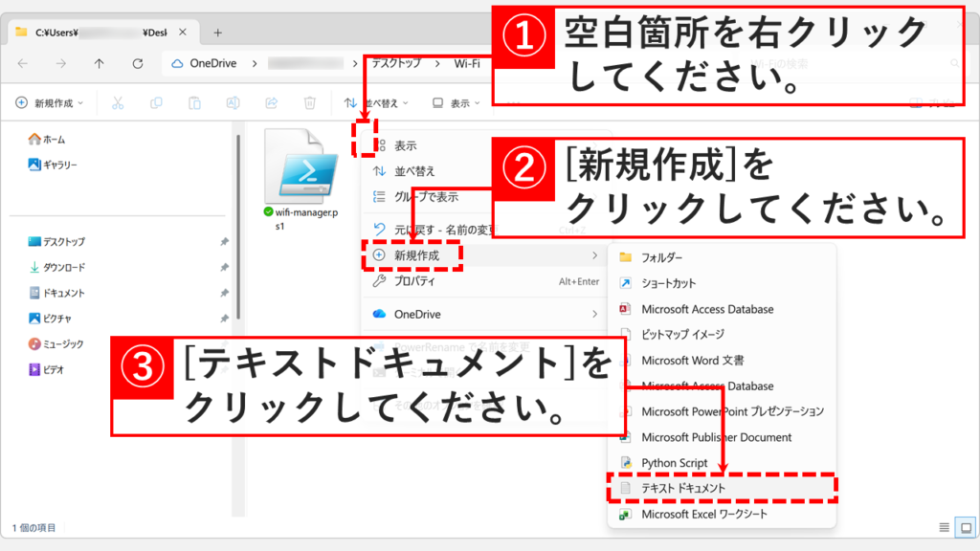
Task: Click the Share icon in the toolbar
Action: coord(271,102)
